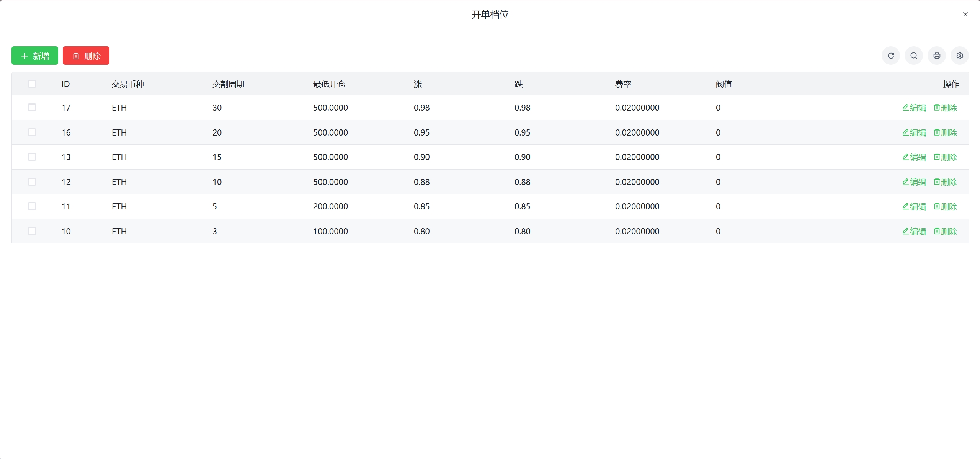Open table column settings gear
Screen dimensions: 980x459
pos(960,56)
